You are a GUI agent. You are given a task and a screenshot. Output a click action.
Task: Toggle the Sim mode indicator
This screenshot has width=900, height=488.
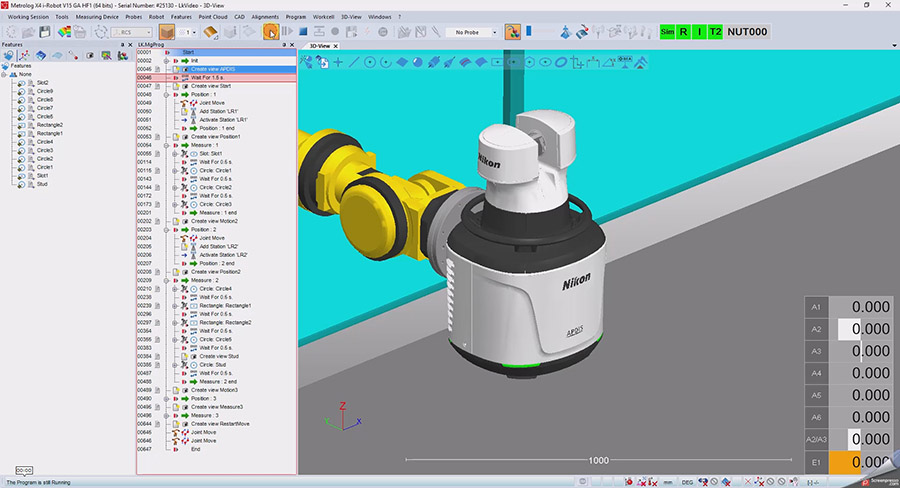[667, 32]
